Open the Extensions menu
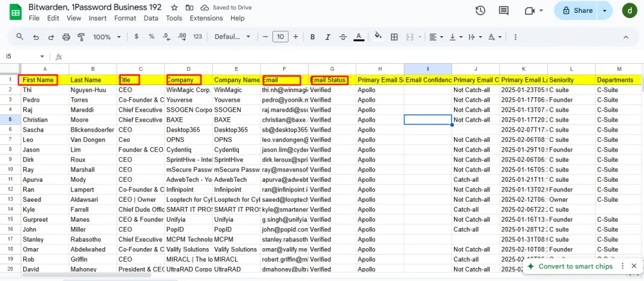 tap(206, 18)
